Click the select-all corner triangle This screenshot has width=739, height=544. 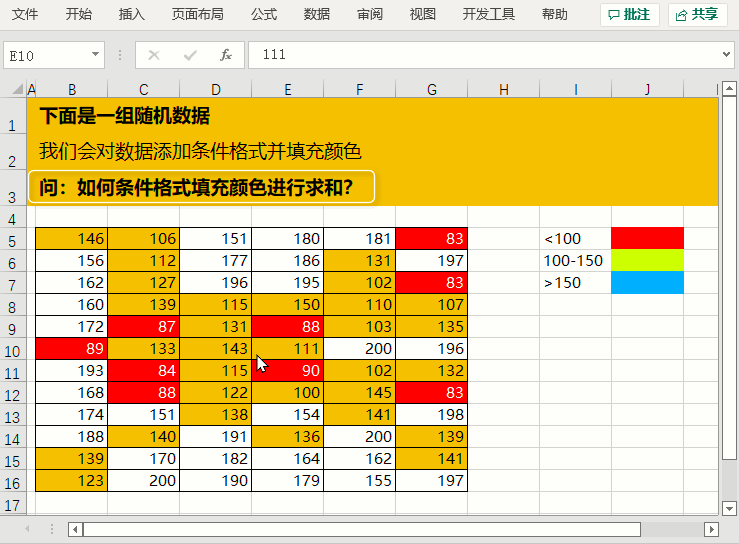[x=17, y=89]
